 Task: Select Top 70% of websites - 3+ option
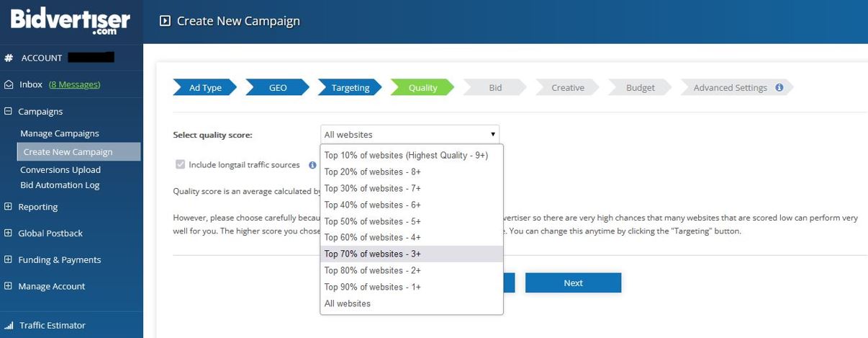[412, 254]
